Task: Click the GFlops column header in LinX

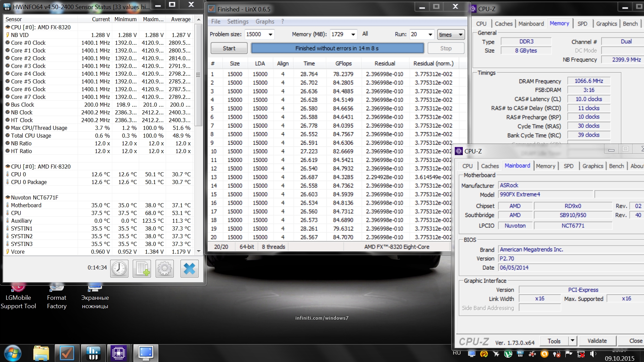Action: click(344, 63)
